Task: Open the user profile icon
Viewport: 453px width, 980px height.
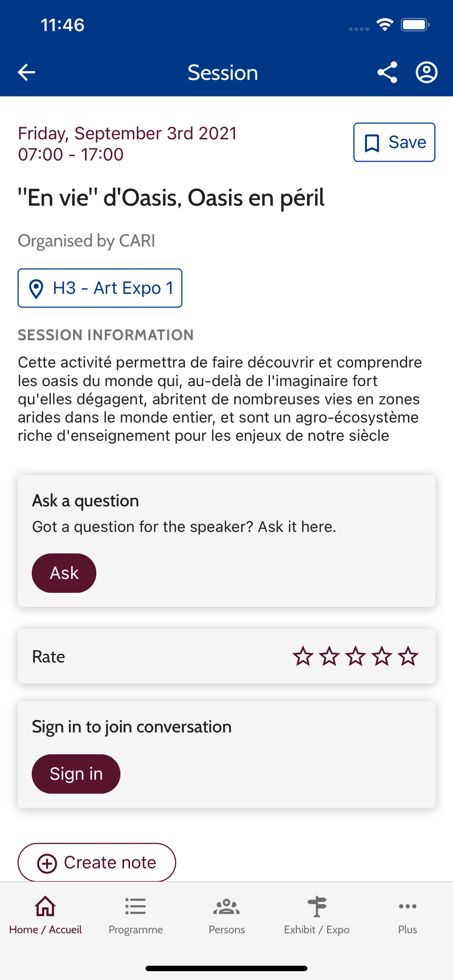Action: (x=427, y=73)
